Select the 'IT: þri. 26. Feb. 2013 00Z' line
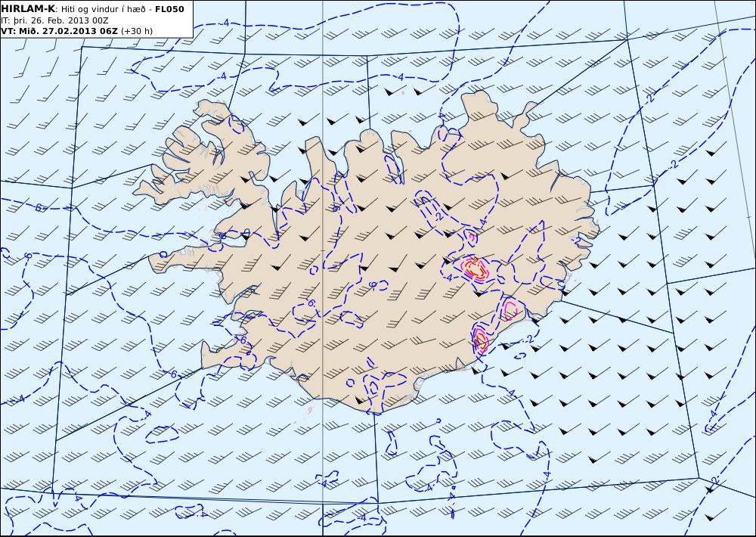The width and height of the screenshot is (756, 537). click(x=55, y=20)
